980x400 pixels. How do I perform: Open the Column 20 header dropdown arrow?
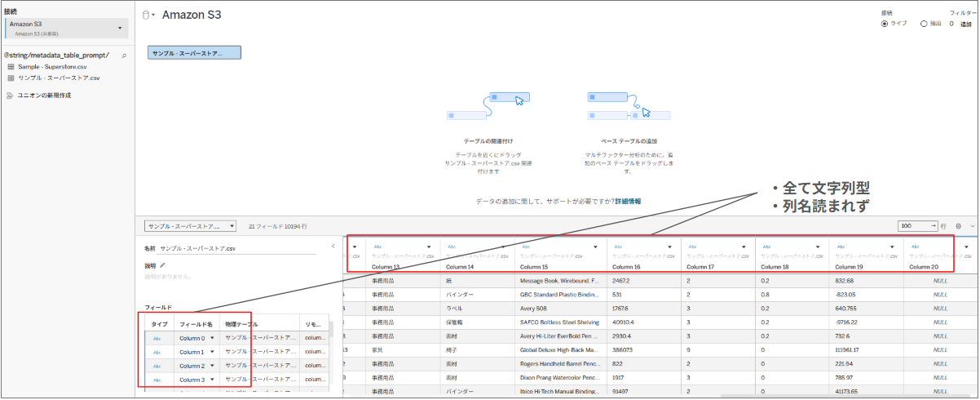tap(968, 246)
